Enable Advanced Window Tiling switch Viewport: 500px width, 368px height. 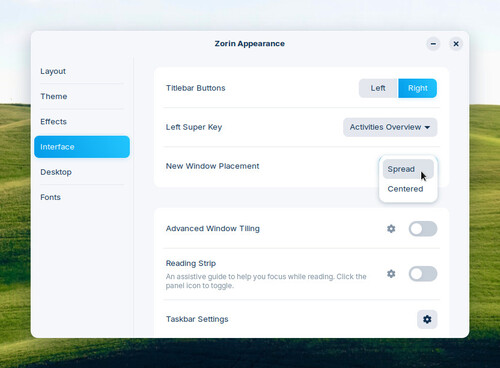423,229
